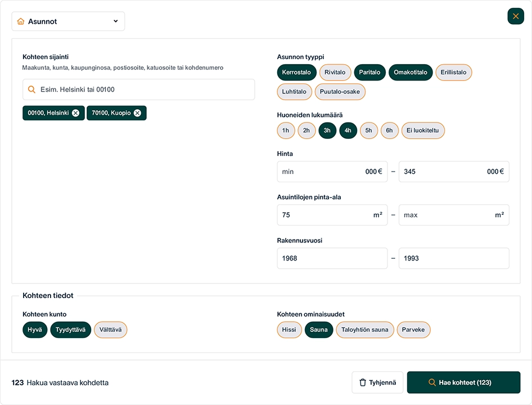532x405 pixels.
Task: Click the house icon beside Asunnot
Action: click(21, 21)
